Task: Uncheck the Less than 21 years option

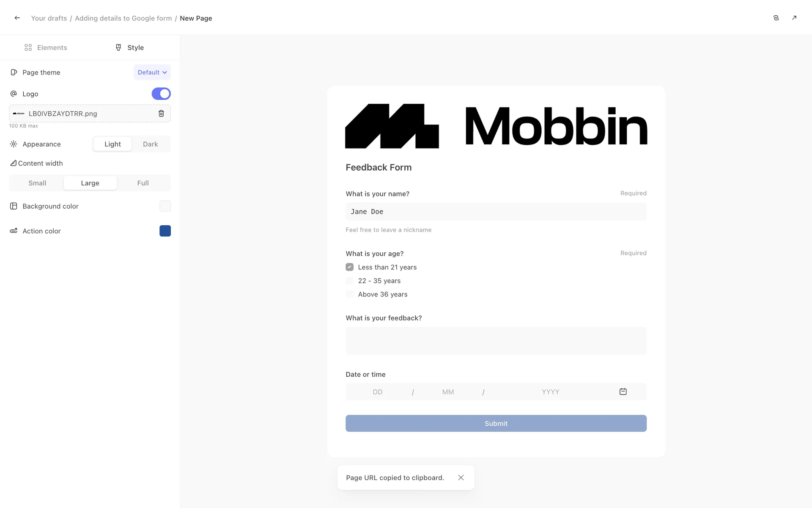Action: pos(350,267)
